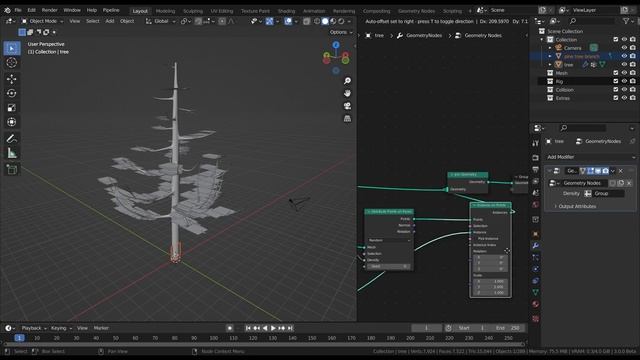Toggle the Extras collection checkbox
The image size is (640, 360).
(x=616, y=98)
